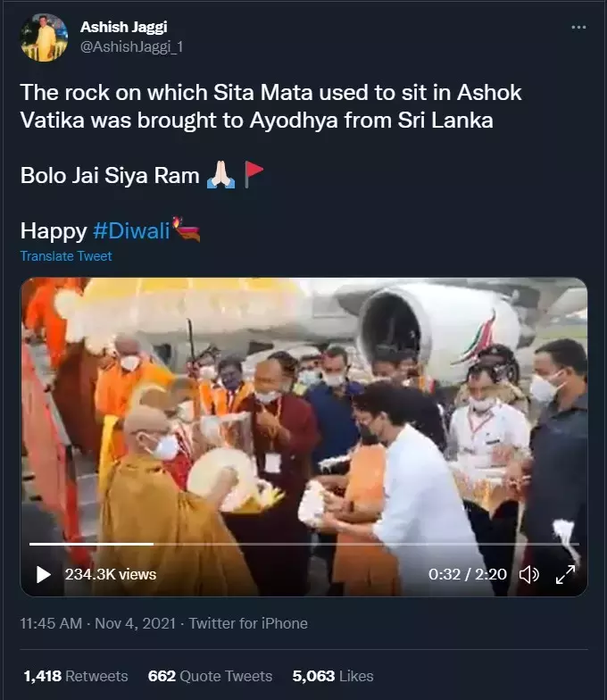
Task: Open the tweet's more options menu
Action: pyautogui.click(x=578, y=28)
